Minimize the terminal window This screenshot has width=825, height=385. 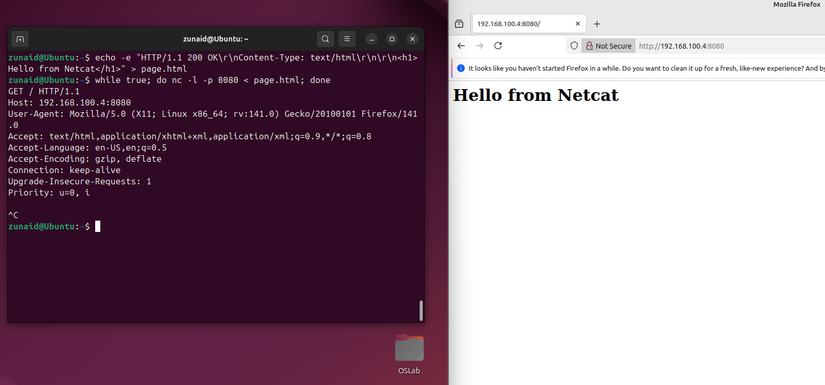(x=371, y=39)
